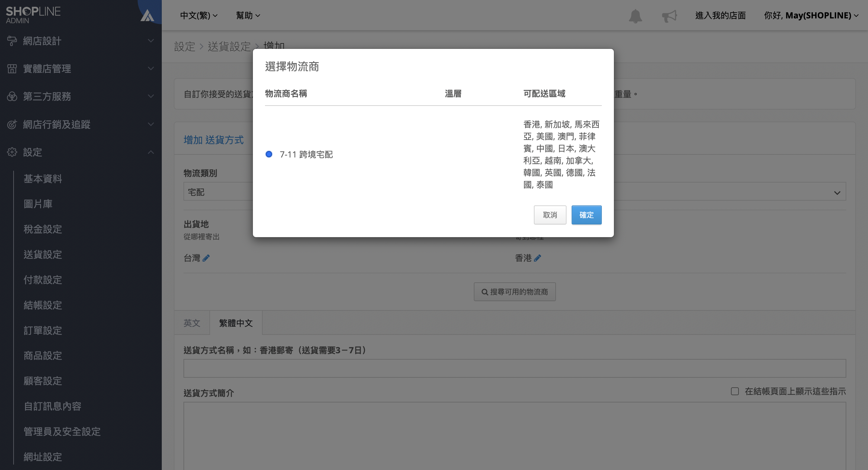
Task: Edit origin 台灣 with pencil icon
Action: pyautogui.click(x=206, y=258)
